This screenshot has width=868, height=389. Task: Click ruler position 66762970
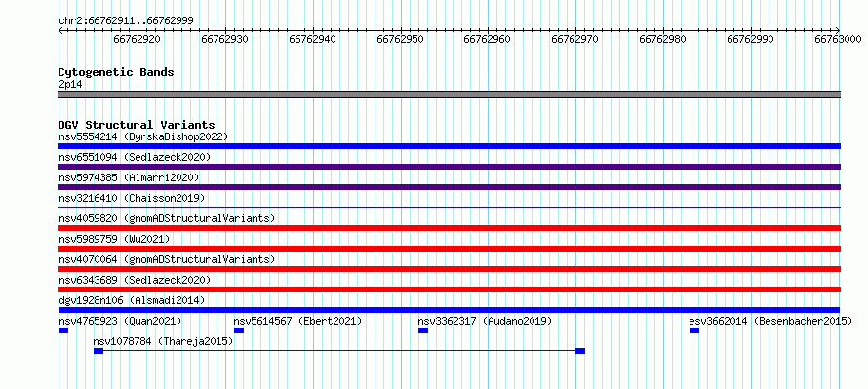(575, 39)
